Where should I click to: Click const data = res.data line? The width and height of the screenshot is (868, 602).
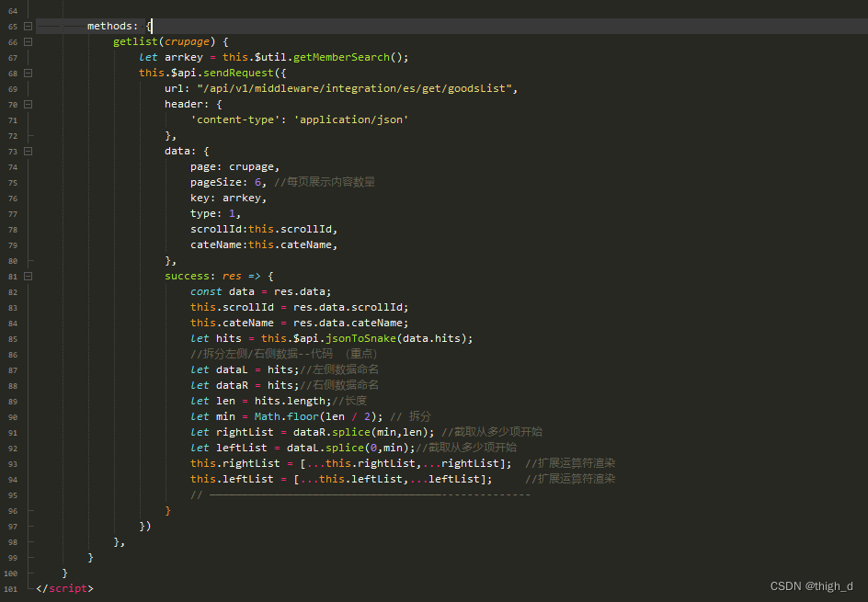261,291
